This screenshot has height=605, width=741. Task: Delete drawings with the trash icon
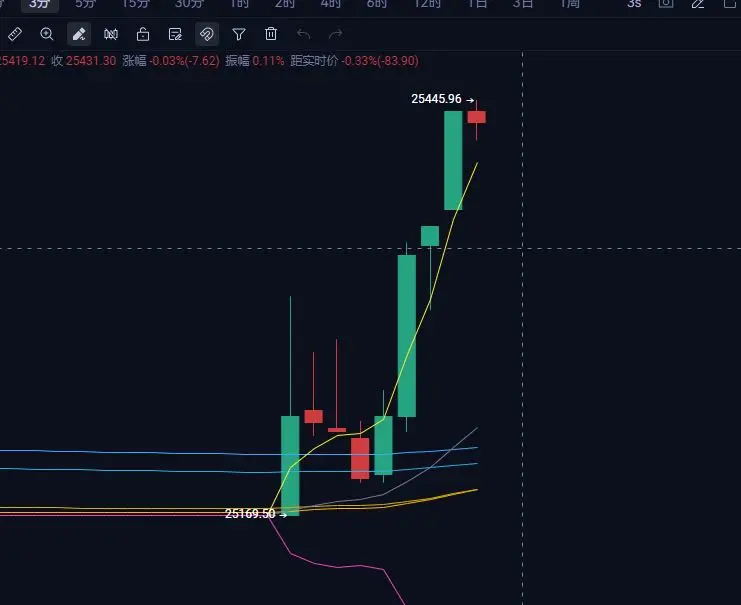(x=271, y=34)
